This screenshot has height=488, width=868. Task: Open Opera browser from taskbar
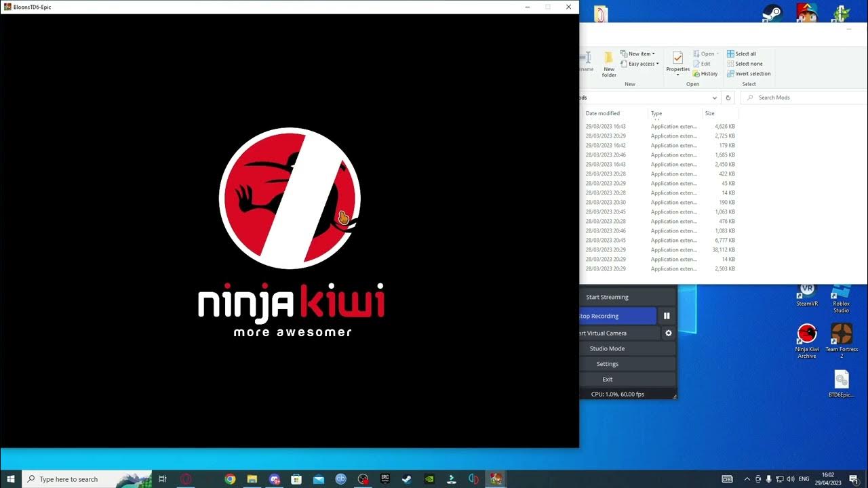(186, 479)
